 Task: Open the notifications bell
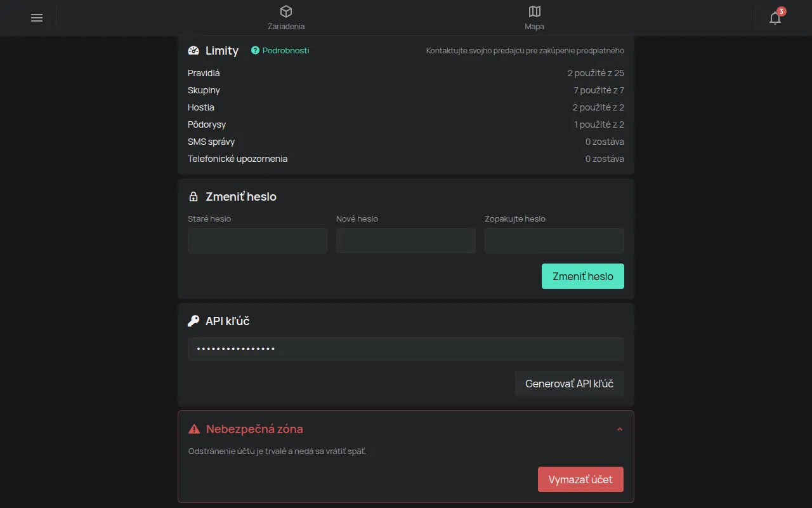(775, 18)
